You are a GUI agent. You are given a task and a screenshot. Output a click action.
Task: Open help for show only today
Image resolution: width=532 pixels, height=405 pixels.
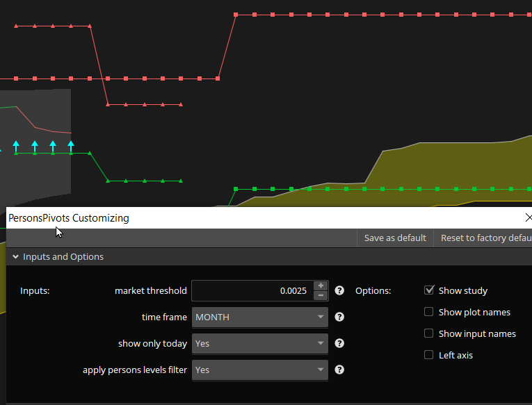pyautogui.click(x=339, y=343)
